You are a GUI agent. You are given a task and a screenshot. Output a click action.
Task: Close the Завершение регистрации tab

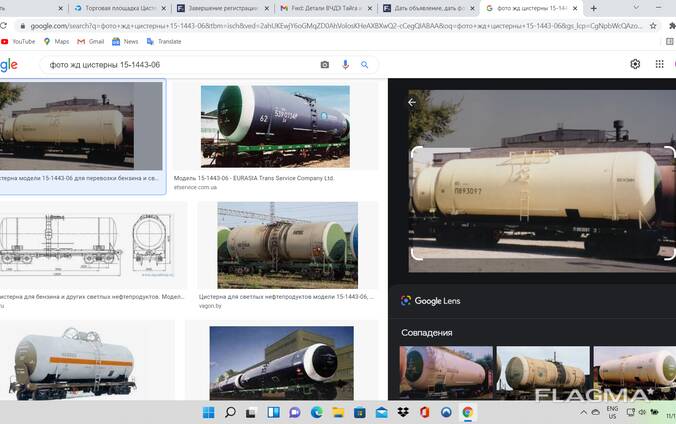pos(267,8)
